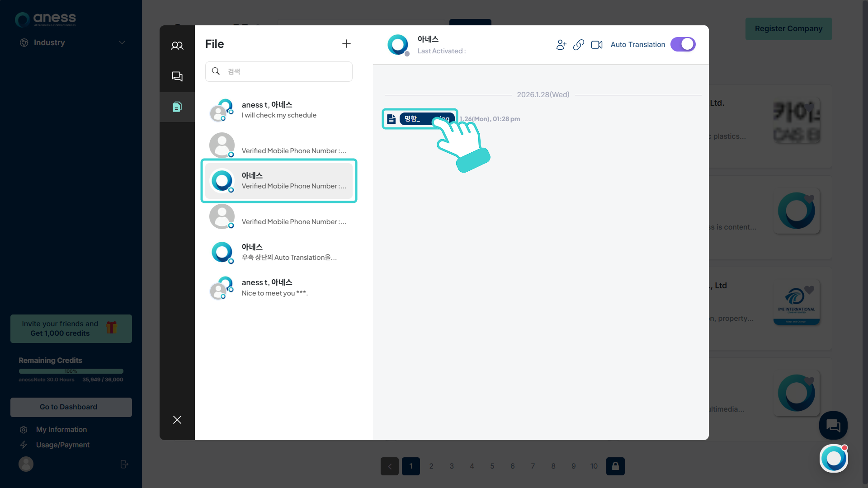Start a video call via camera icon
868x488 pixels.
click(597, 45)
